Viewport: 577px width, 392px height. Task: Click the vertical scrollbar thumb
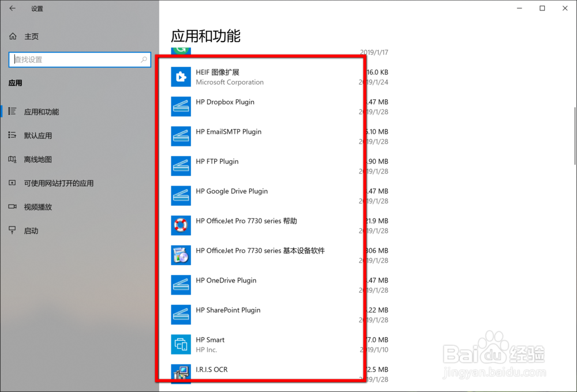pyautogui.click(x=575, y=136)
